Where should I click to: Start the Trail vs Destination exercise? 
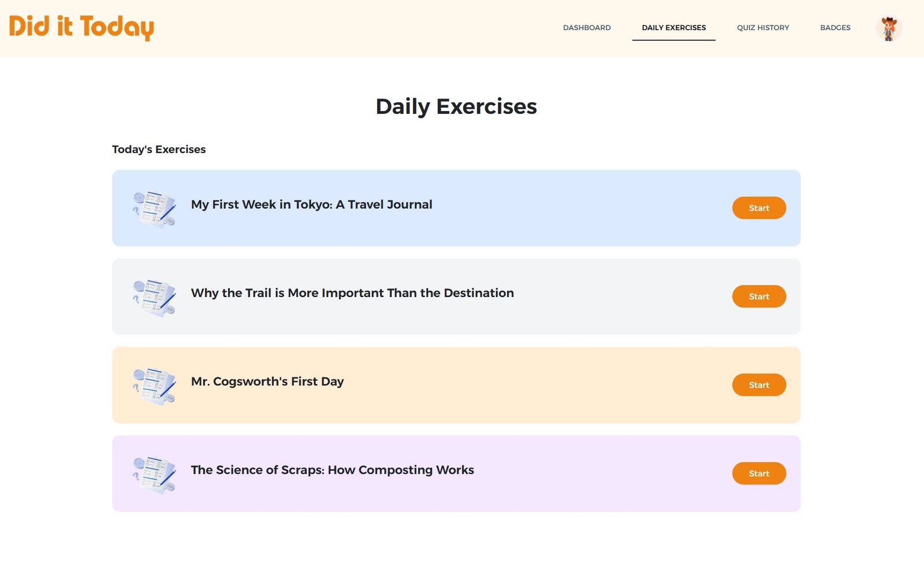pyautogui.click(x=759, y=296)
